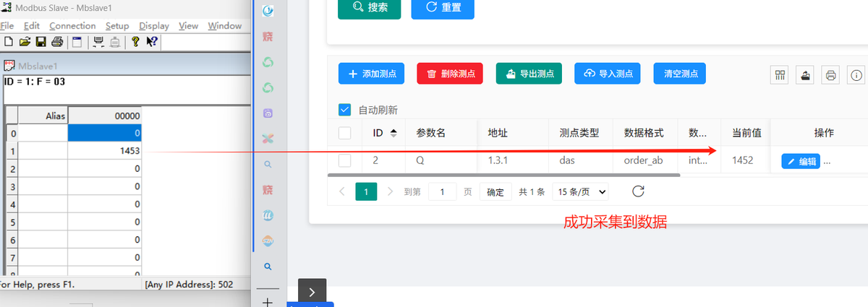
Task: Click the sort arrows beside ID header
Action: click(x=393, y=133)
